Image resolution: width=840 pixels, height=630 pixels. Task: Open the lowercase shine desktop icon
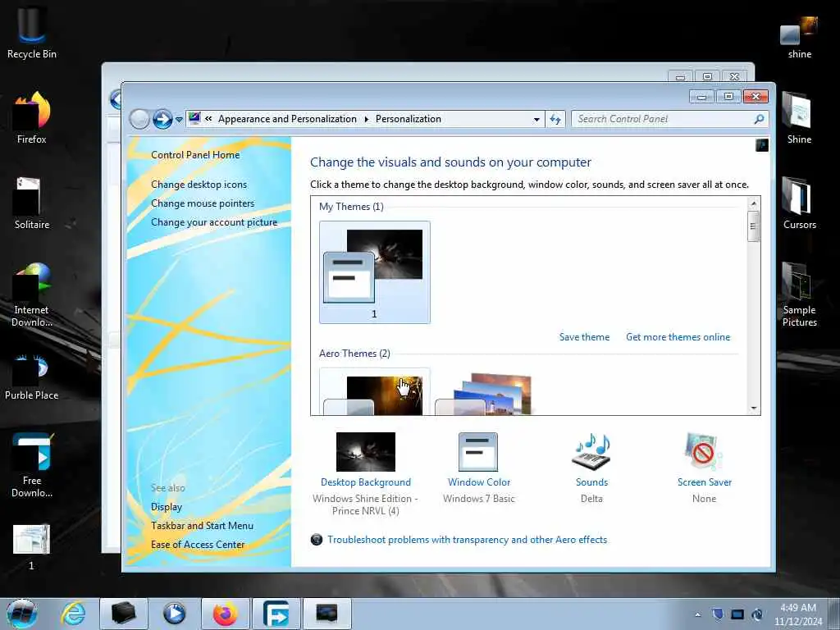click(x=799, y=36)
